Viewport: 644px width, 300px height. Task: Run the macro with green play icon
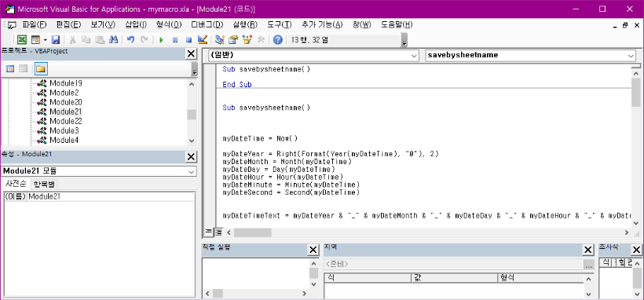(x=161, y=40)
